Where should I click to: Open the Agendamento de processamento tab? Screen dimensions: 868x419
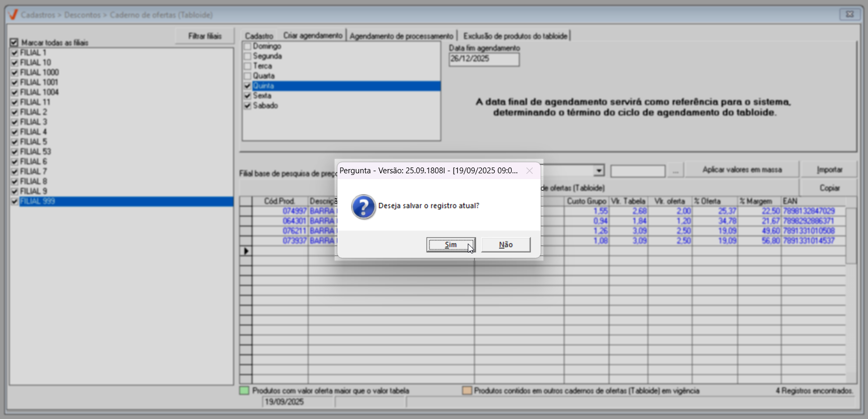tap(401, 36)
